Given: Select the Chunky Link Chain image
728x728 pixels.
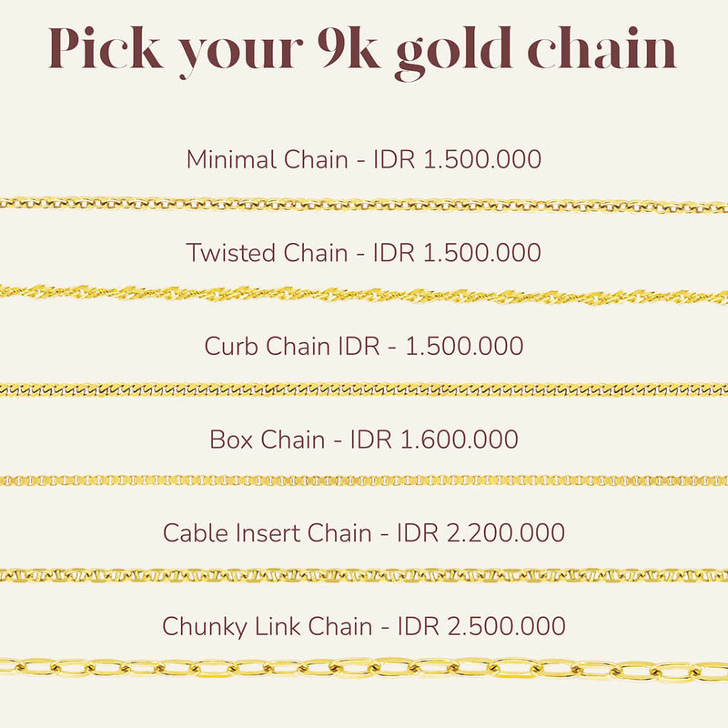Looking at the screenshot, I should pos(364,669).
